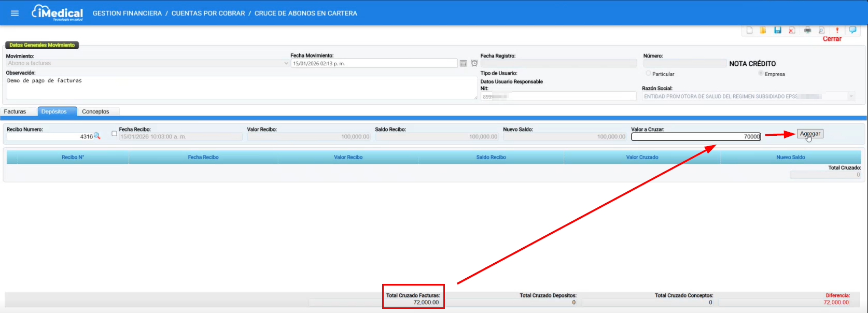Switch to the Facturas tab
This screenshot has height=313, width=868.
(x=15, y=111)
